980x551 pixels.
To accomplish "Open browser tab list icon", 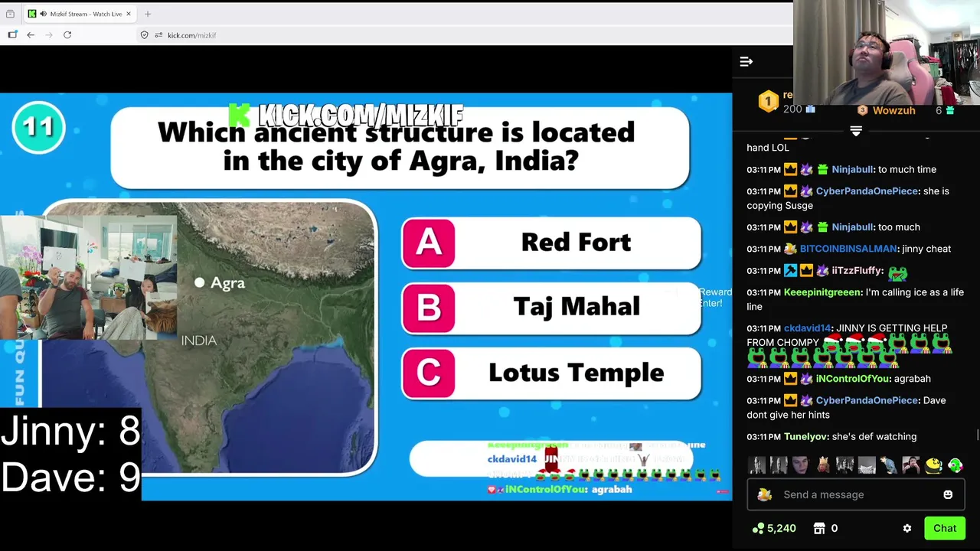I will point(10,14).
